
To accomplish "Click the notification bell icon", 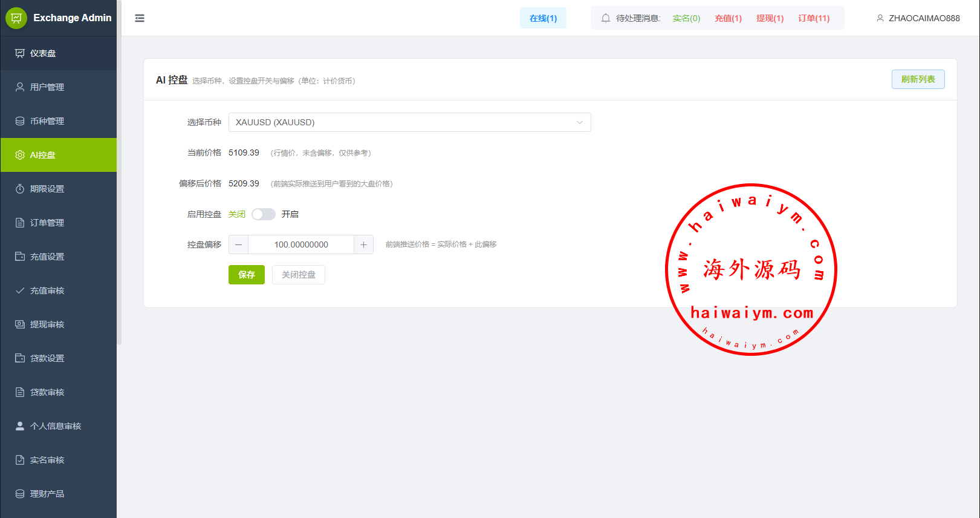I will [x=605, y=18].
